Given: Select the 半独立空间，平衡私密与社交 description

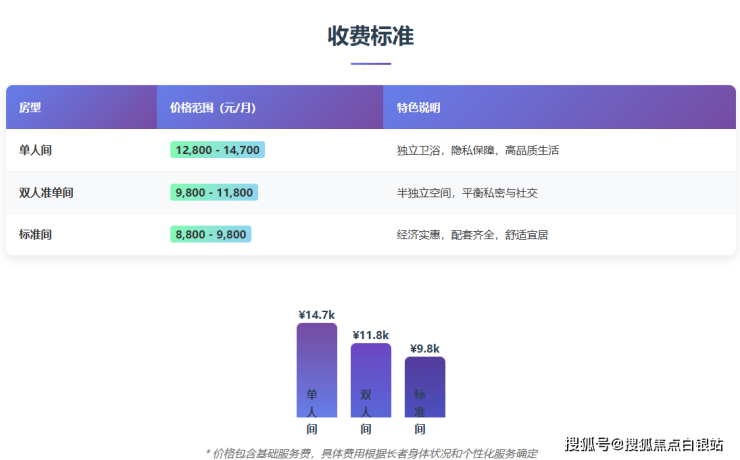Looking at the screenshot, I should point(467,192).
